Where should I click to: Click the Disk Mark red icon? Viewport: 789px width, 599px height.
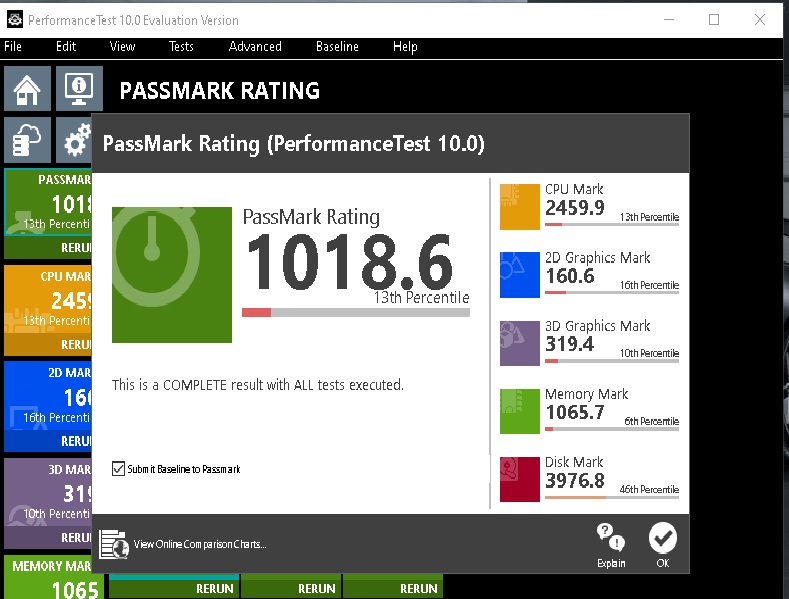point(520,479)
